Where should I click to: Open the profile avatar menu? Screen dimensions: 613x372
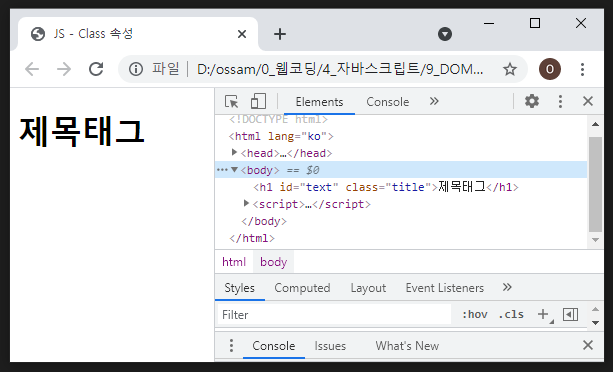(550, 69)
